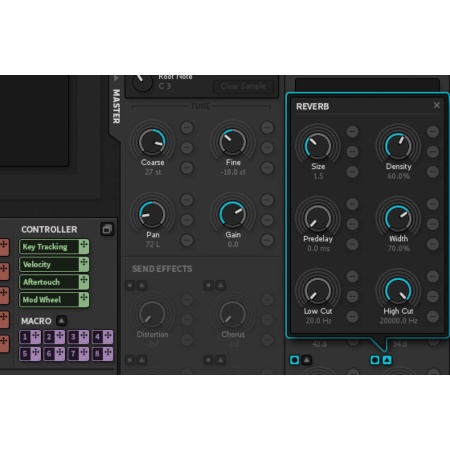This screenshot has width=450, height=450.
Task: Toggle the blue power button below value 42.0
Action: 294,360
